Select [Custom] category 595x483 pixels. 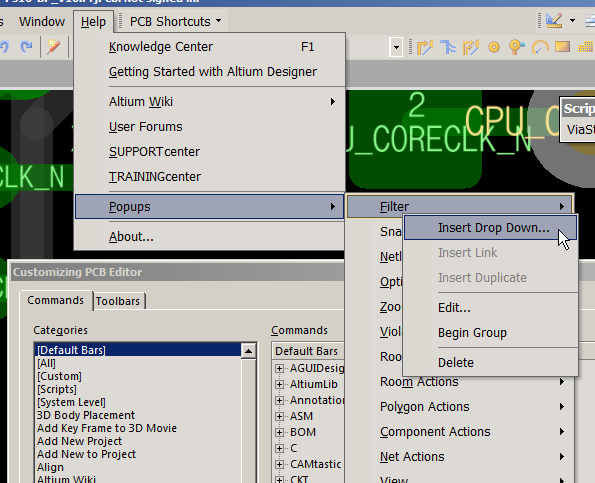click(138, 376)
